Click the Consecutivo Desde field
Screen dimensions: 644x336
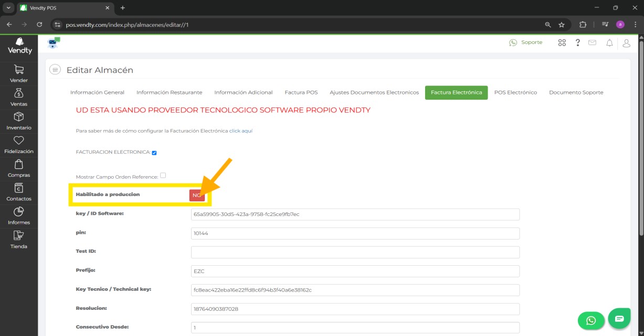[x=355, y=328]
